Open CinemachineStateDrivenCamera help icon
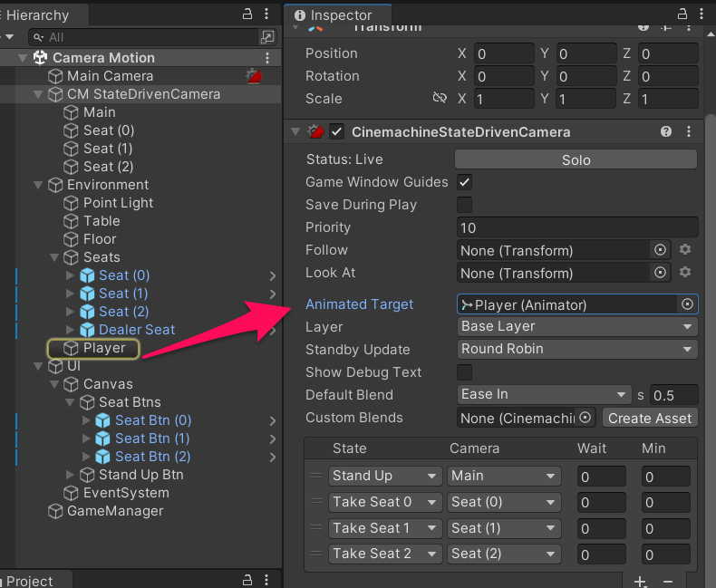This screenshot has height=588, width=716. click(x=666, y=132)
